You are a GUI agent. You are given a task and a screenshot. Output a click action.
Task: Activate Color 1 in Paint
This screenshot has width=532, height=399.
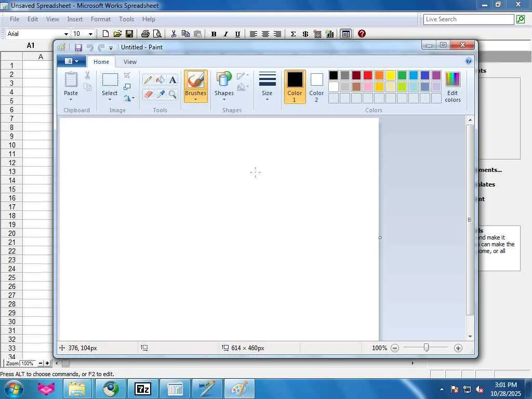pos(295,87)
